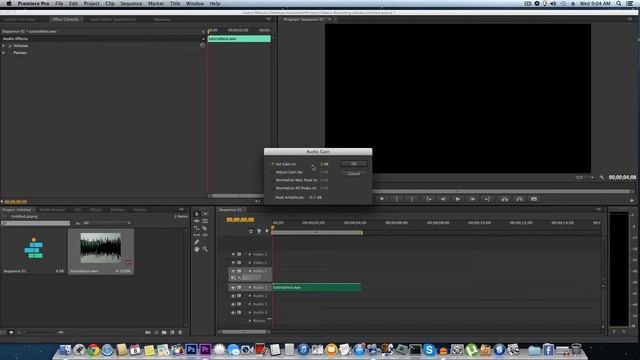Click the sequence nest toggle icon in timeline

[x=251, y=231]
